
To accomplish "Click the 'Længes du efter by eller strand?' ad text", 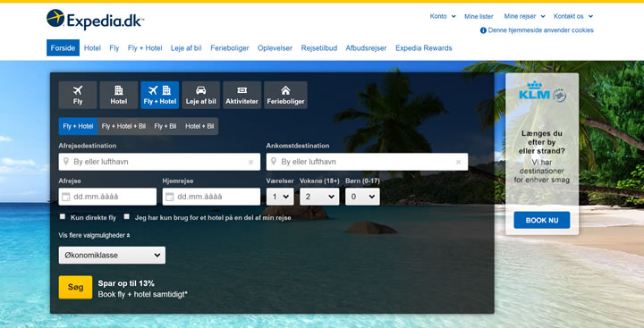I will pyautogui.click(x=542, y=142).
